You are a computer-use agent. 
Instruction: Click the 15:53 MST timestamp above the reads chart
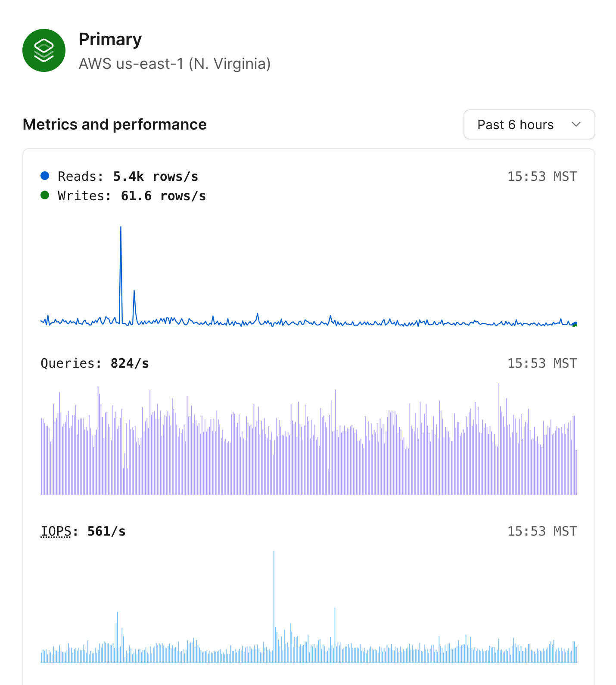[542, 176]
